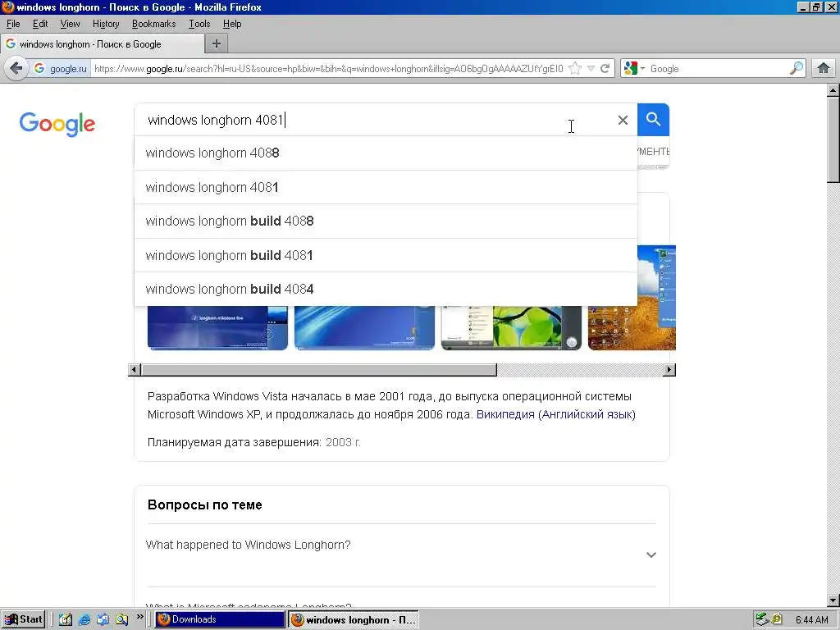Choose suggestion 'windows longhorn build 4084'
Image resolution: width=840 pixels, height=630 pixels.
click(386, 290)
